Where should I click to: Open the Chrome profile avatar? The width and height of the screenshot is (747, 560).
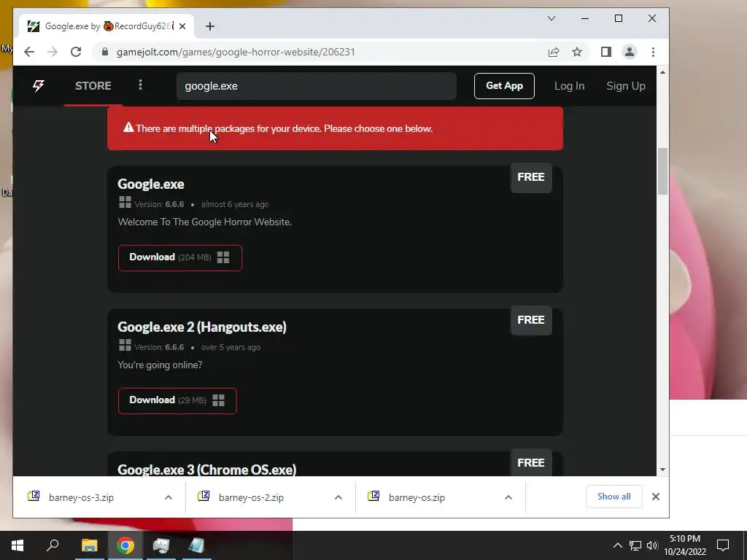click(x=630, y=52)
